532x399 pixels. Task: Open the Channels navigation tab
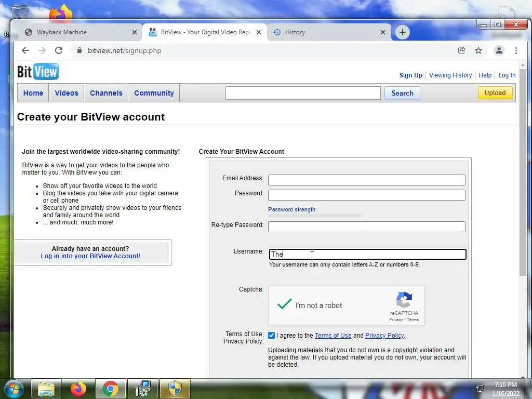click(106, 93)
